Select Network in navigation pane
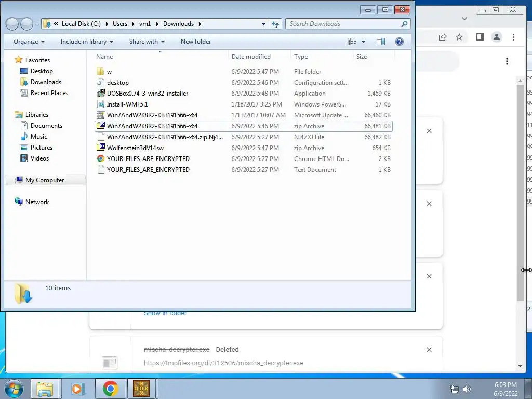 pyautogui.click(x=37, y=202)
